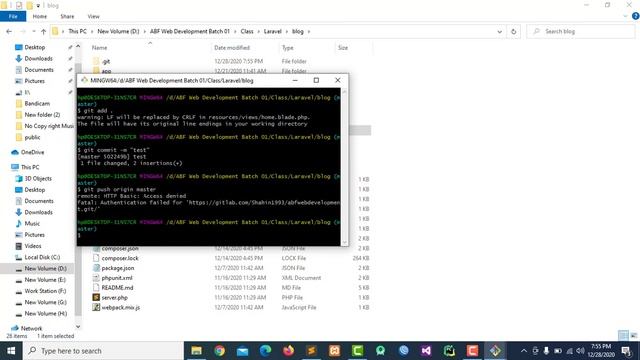The height and width of the screenshot is (360, 640).
Task: Expand the ribbon with the chevron
Action: coord(625,16)
